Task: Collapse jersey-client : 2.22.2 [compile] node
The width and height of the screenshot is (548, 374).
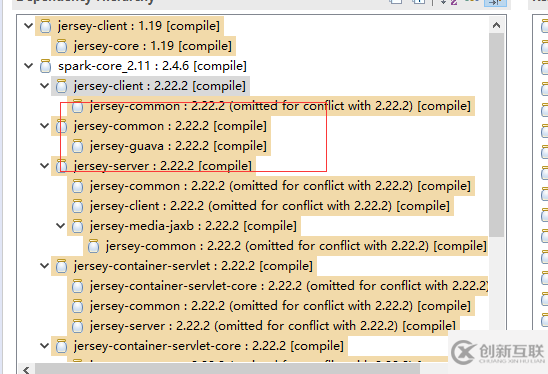Action: point(44,86)
